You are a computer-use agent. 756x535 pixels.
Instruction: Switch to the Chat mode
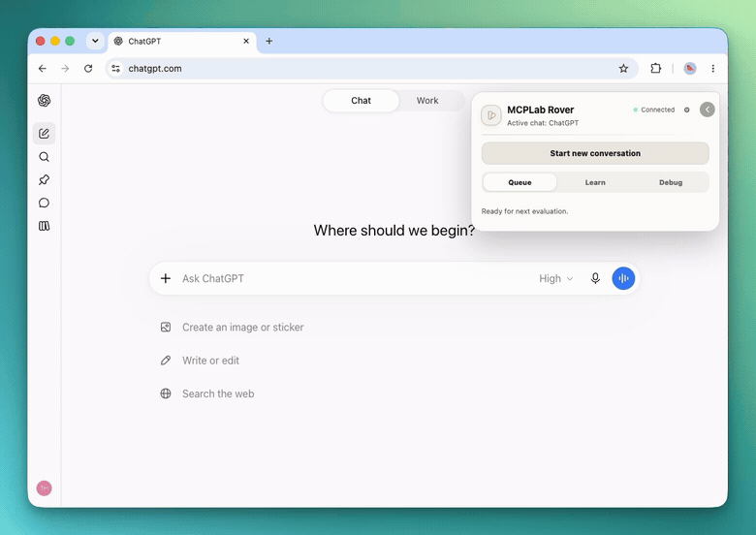[x=361, y=101]
